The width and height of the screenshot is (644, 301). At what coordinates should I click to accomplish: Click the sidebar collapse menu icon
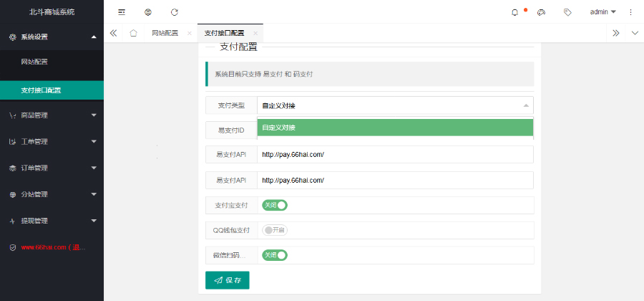122,12
